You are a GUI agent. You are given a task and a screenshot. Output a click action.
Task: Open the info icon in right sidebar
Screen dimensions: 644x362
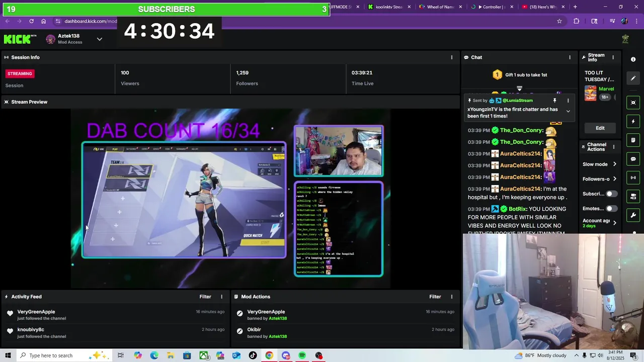click(x=633, y=59)
